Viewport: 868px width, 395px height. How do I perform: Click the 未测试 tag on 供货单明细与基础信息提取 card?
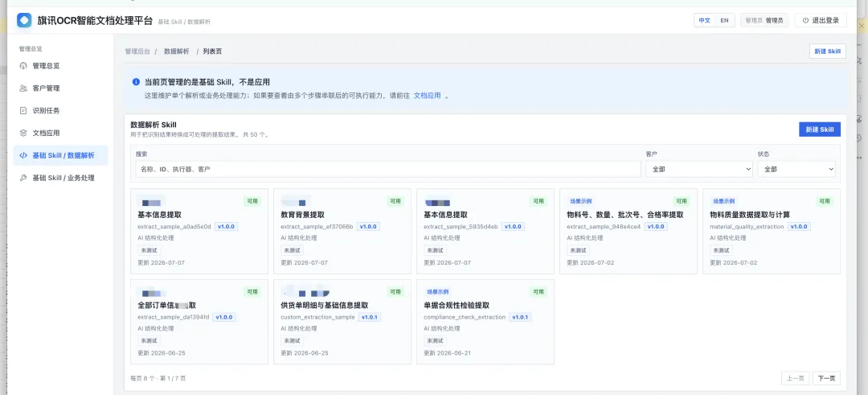[x=291, y=341]
